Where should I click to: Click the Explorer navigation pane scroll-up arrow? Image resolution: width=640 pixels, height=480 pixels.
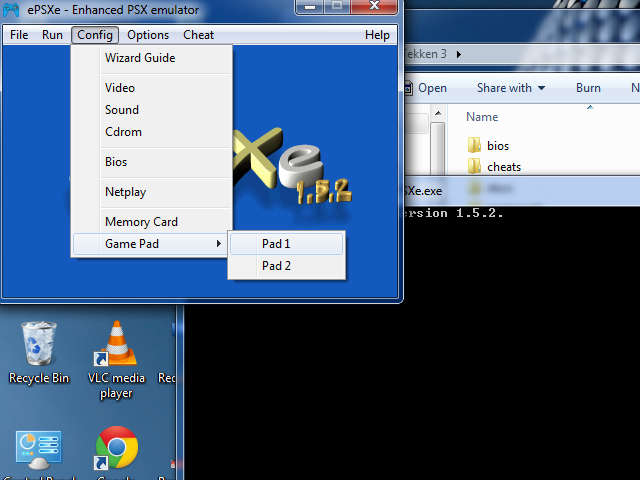(438, 113)
